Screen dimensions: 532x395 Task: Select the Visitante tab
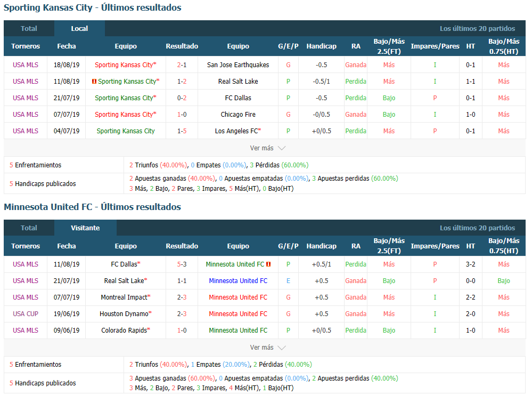click(x=85, y=228)
